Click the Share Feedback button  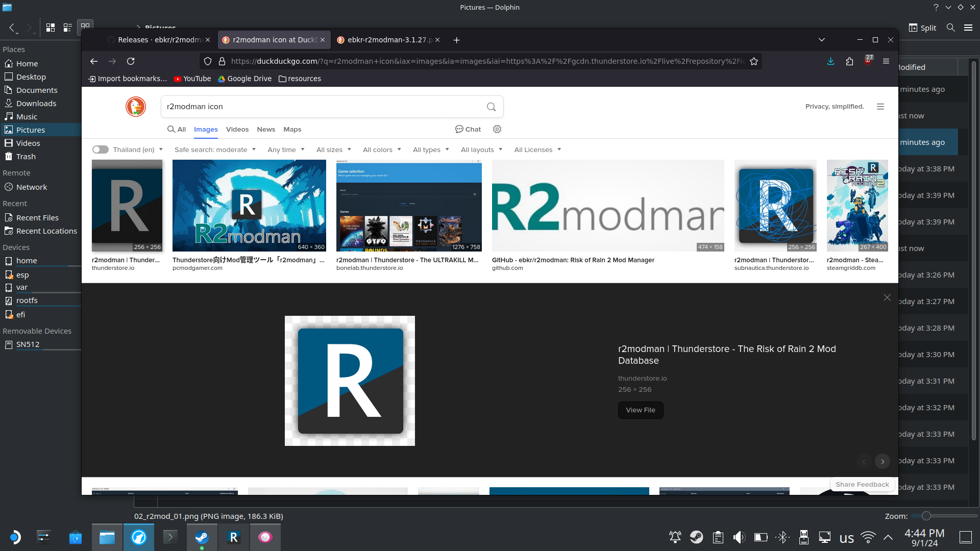click(862, 485)
